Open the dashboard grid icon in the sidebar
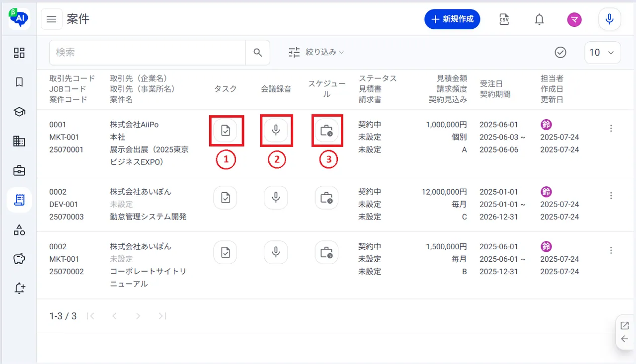The width and height of the screenshot is (636, 364). 19,53
